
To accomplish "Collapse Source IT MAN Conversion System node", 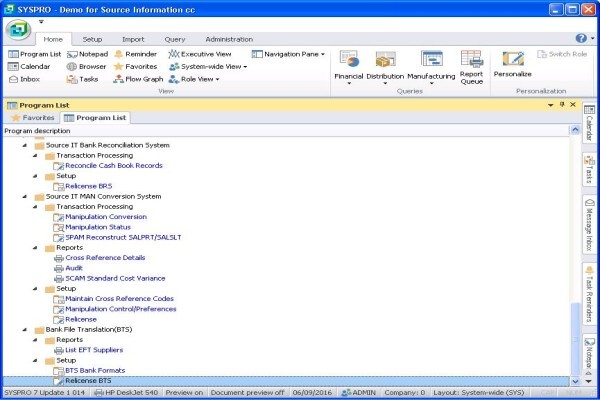I will [25, 196].
